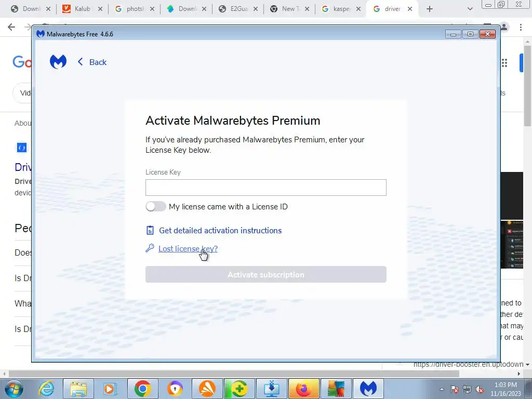Switch to Firefox in the taskbar

(x=303, y=389)
